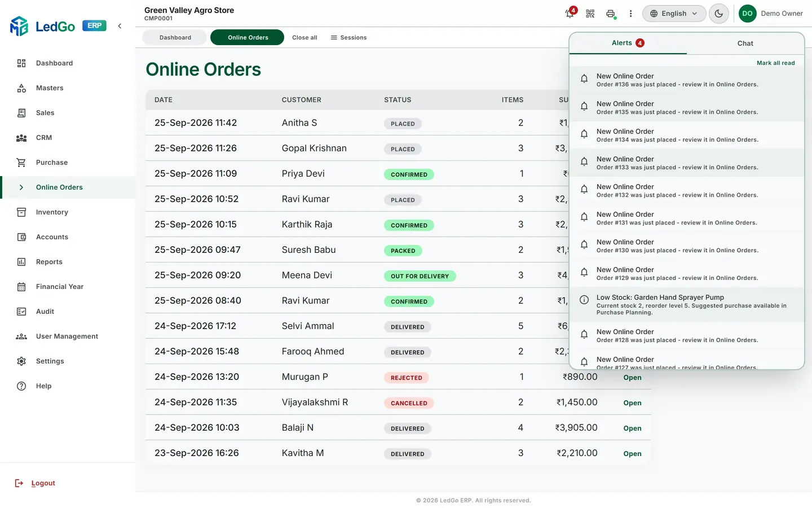Viewport: 812px width, 508px height.
Task: Click the printer icon in header
Action: [x=611, y=14]
